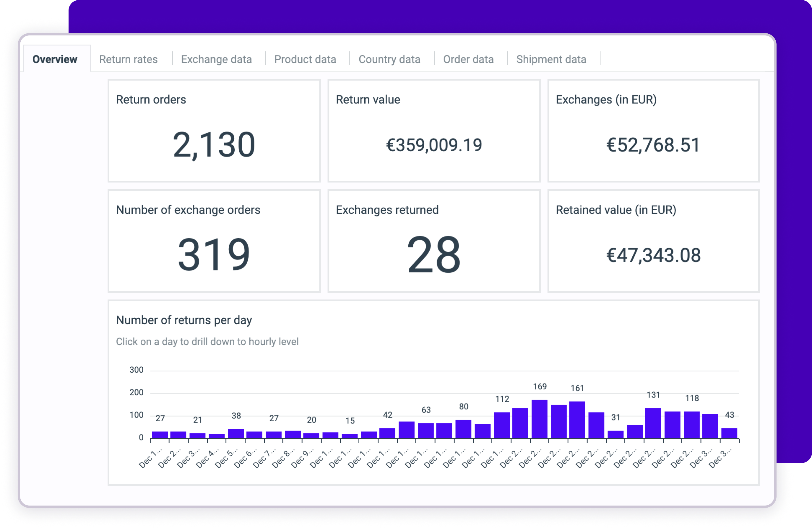Switch to Shipment data tab
812x528 pixels.
tap(551, 59)
